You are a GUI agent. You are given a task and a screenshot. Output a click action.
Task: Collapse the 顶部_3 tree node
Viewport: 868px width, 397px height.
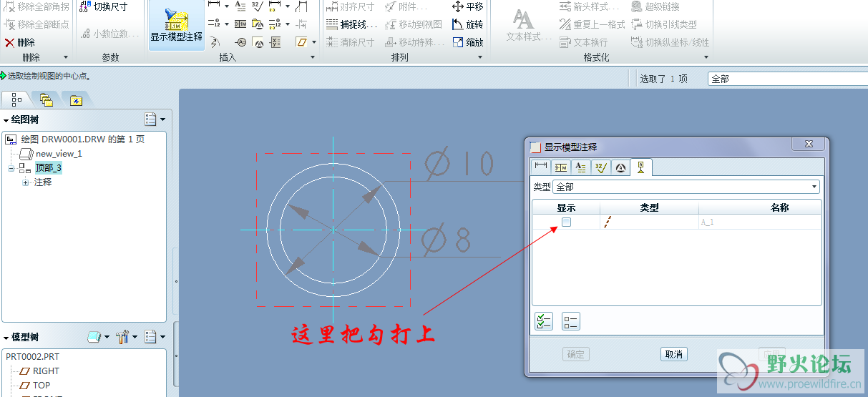[x=11, y=168]
